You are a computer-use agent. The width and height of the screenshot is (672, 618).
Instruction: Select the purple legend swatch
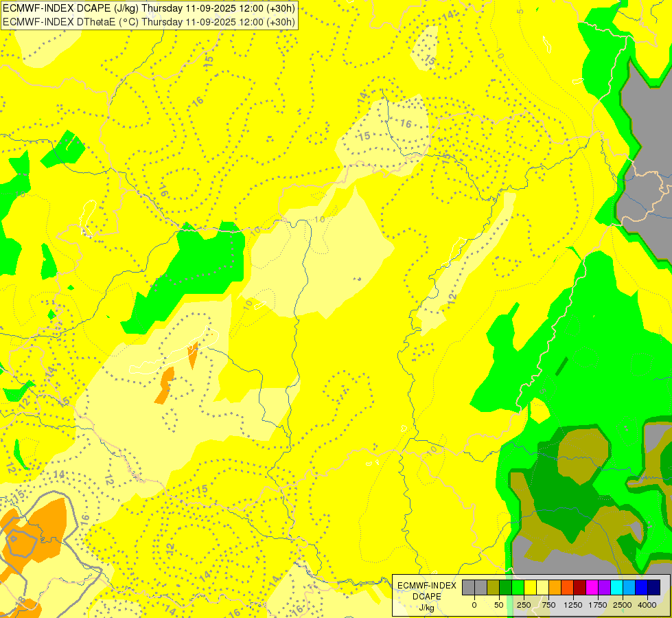605,587
